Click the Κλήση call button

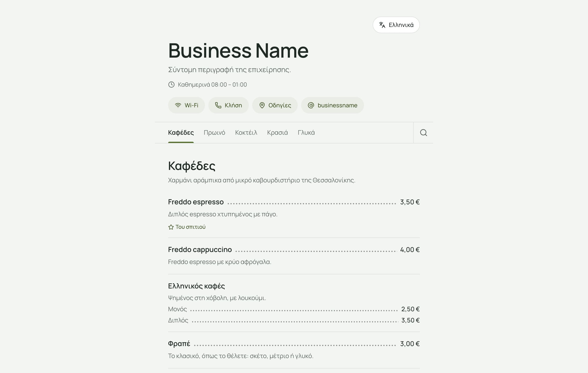click(x=229, y=105)
